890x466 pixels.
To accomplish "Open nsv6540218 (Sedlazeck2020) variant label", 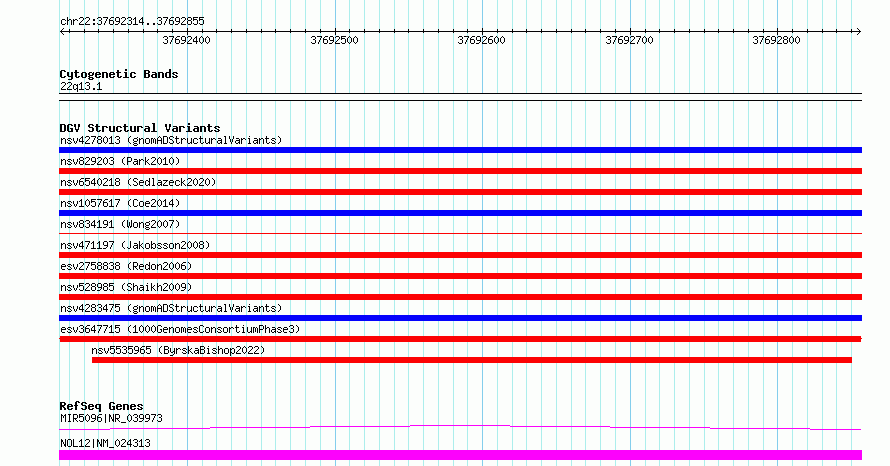I will tap(138, 182).
